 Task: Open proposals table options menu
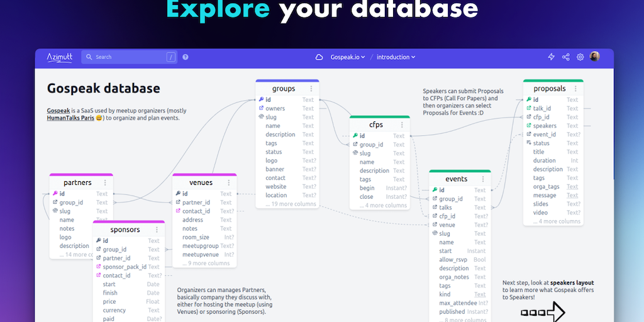point(576,89)
